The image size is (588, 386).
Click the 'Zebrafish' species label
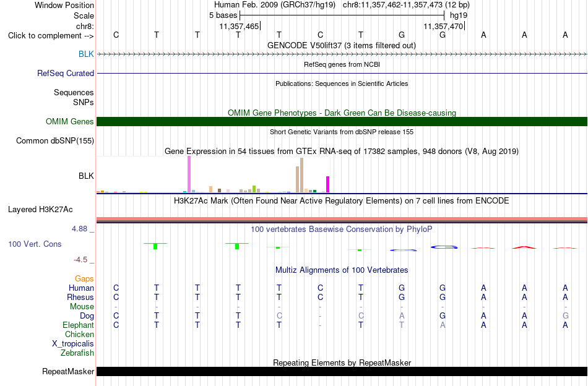pos(77,353)
